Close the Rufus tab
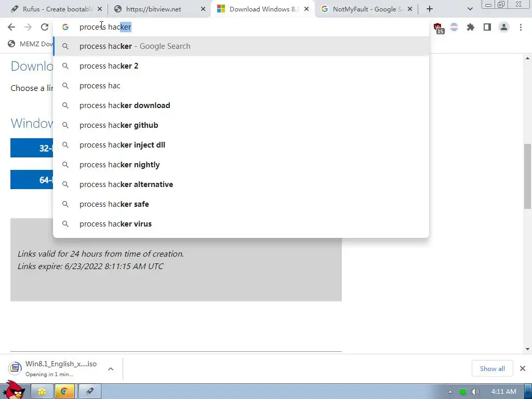 point(100,9)
